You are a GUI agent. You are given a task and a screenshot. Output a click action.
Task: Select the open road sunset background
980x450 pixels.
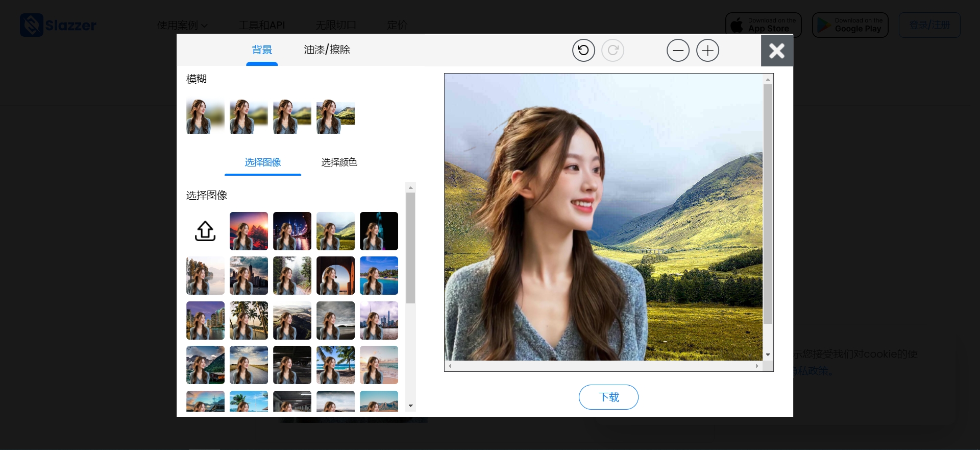click(249, 365)
